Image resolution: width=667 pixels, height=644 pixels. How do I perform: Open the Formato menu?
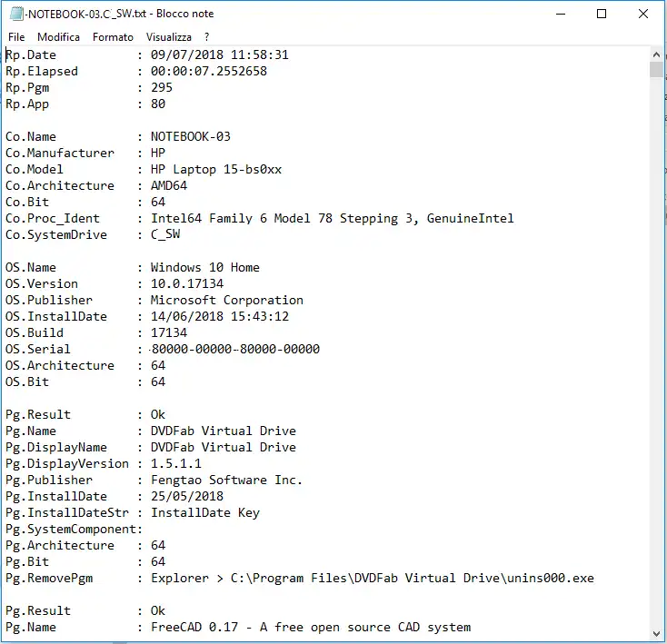click(x=113, y=37)
